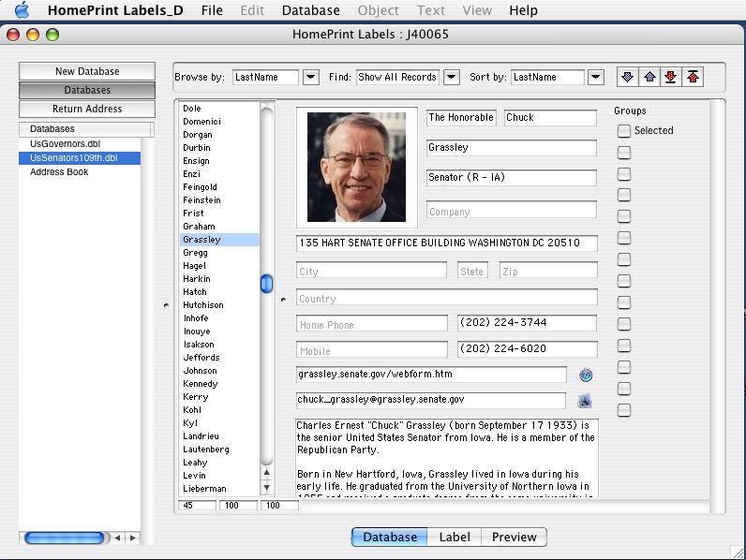Click the name list scroll down arrow
The width and height of the screenshot is (746, 560).
pyautogui.click(x=266, y=487)
